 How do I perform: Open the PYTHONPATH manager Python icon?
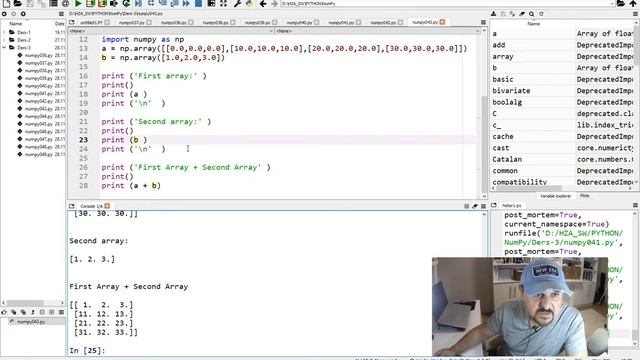click(249, 3)
